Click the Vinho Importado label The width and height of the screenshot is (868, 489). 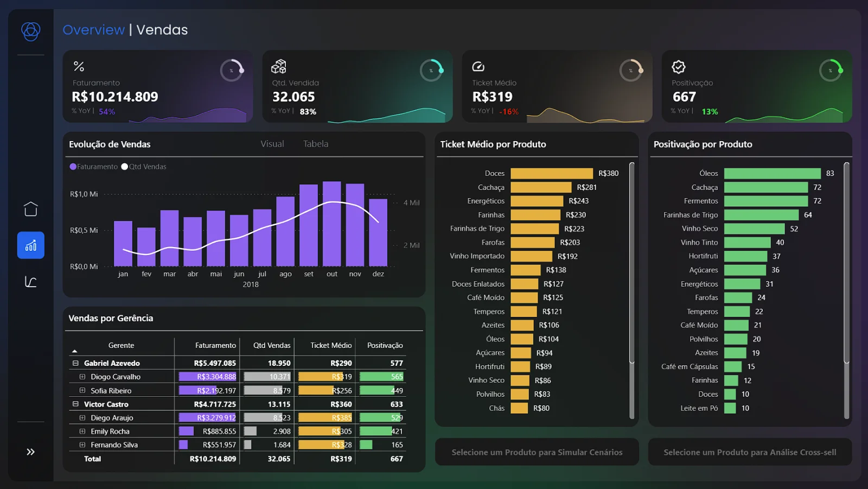[477, 256]
